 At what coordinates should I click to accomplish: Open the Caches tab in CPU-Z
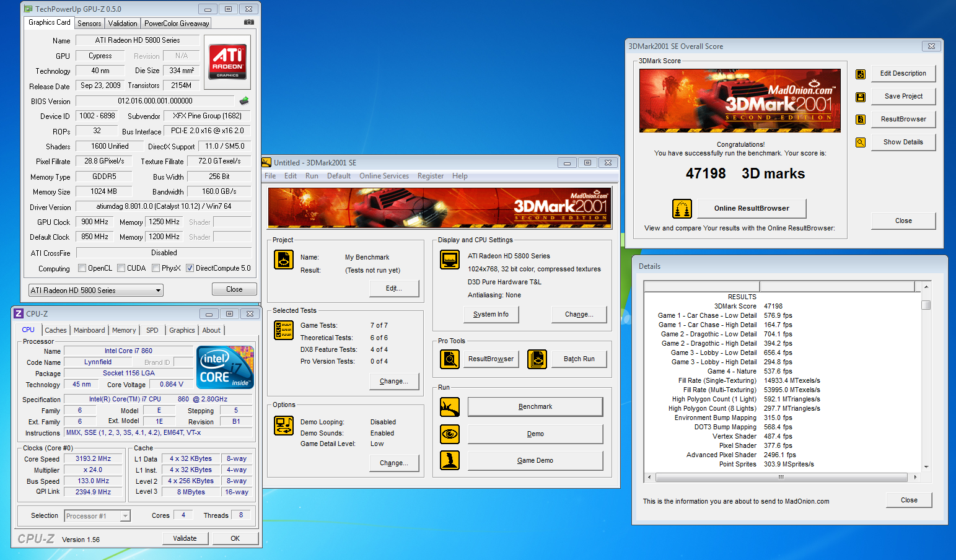click(56, 330)
